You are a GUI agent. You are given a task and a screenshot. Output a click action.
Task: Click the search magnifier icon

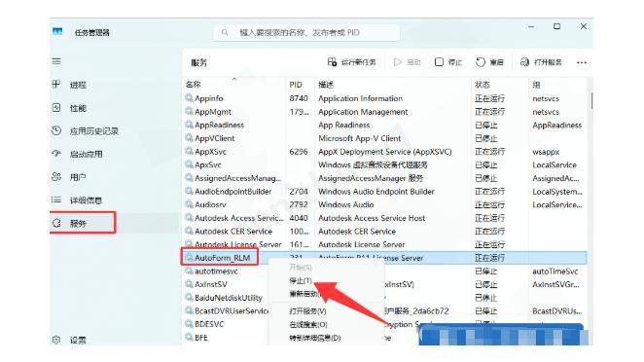225,32
